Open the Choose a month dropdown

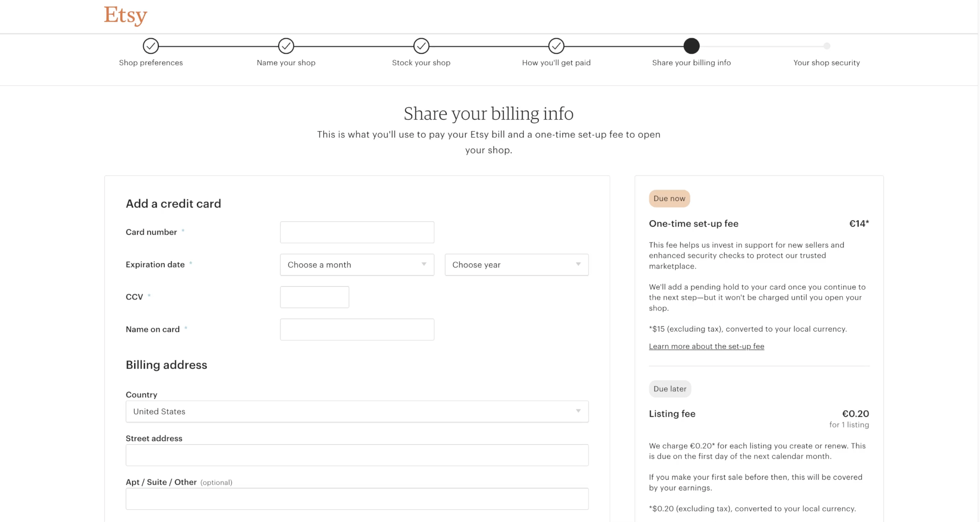coord(357,264)
